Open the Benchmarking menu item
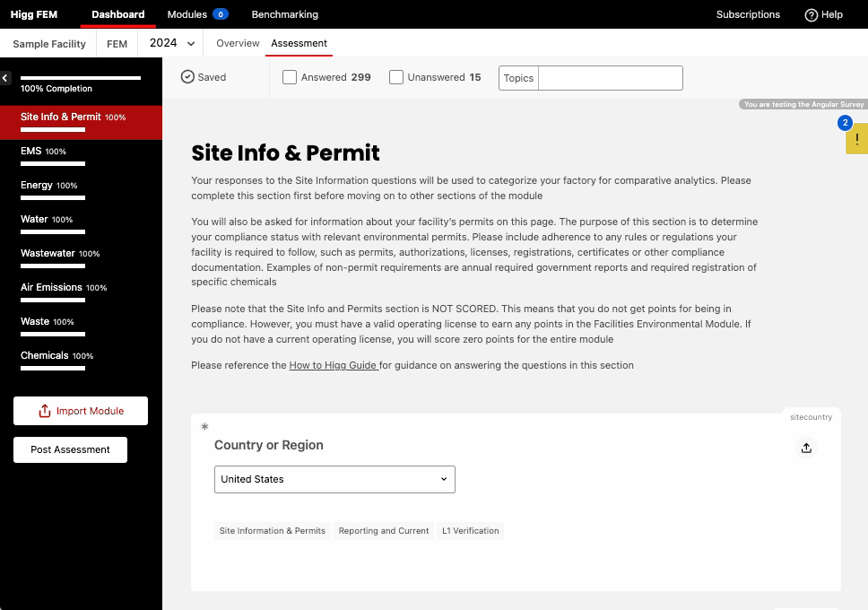The height and width of the screenshot is (610, 868). pyautogui.click(x=284, y=14)
